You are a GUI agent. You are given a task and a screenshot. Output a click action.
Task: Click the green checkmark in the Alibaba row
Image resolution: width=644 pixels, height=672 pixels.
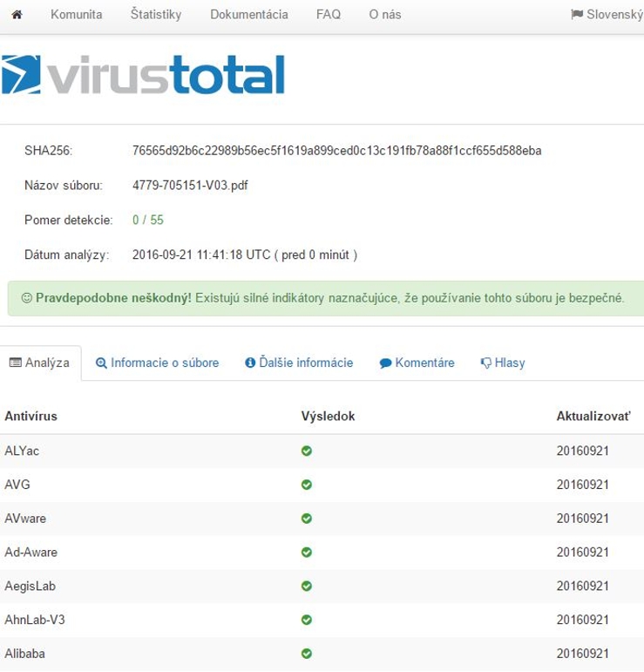coord(307,654)
